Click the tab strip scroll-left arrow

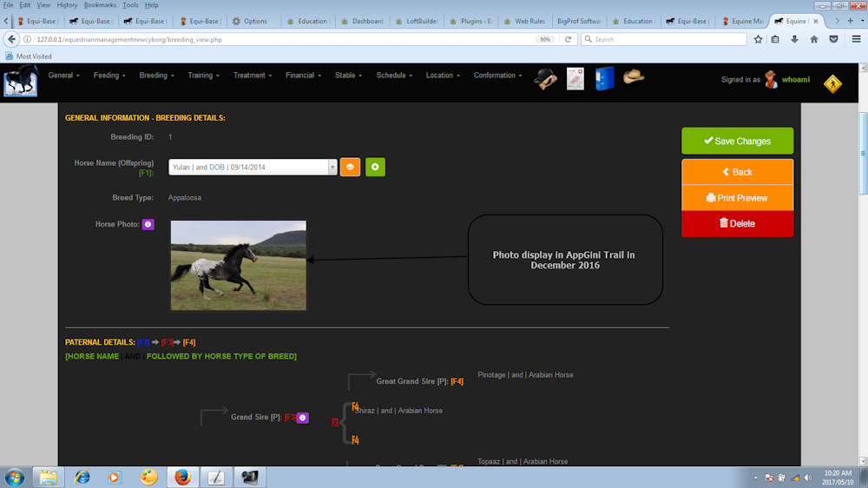pyautogui.click(x=6, y=21)
